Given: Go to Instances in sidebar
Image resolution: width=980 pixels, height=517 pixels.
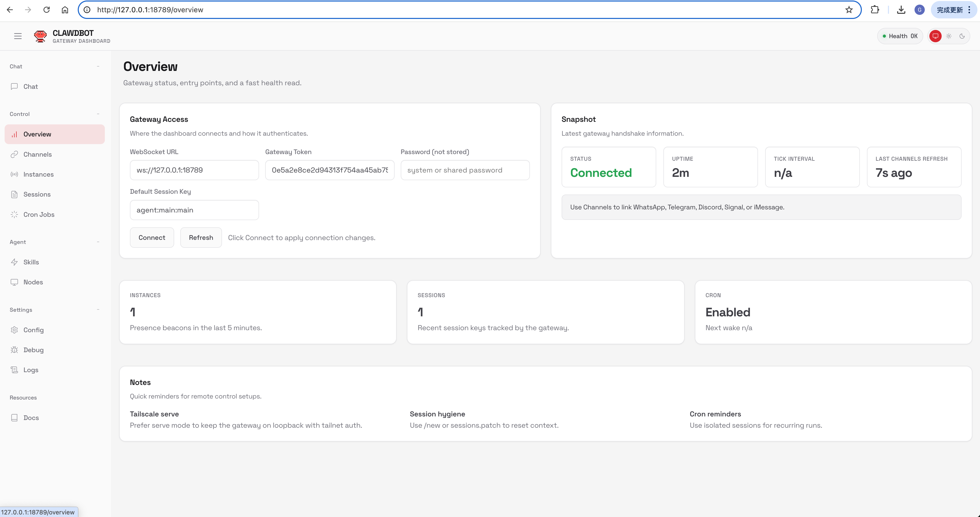Looking at the screenshot, I should pyautogui.click(x=38, y=174).
